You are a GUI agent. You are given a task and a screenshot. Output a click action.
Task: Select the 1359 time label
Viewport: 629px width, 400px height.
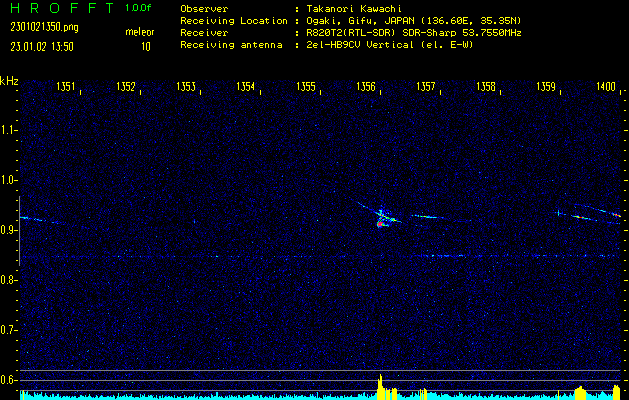pyautogui.click(x=546, y=86)
